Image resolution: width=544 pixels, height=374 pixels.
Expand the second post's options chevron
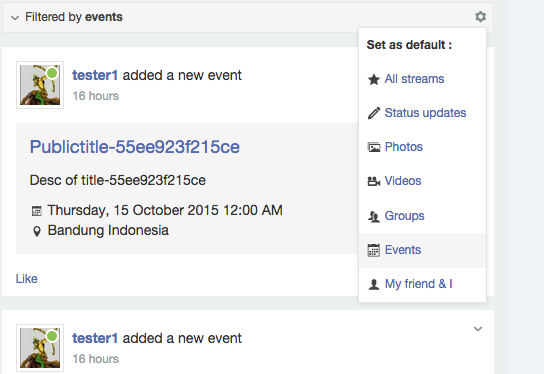point(478,329)
